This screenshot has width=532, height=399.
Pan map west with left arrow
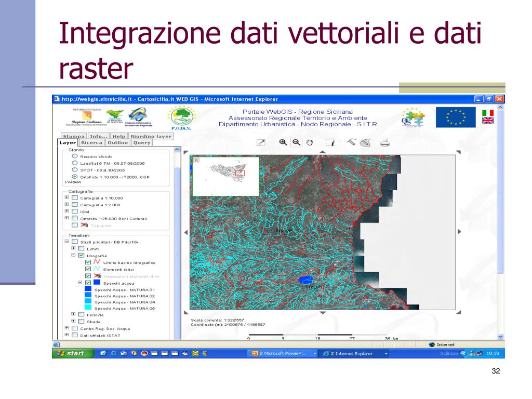[x=186, y=232]
